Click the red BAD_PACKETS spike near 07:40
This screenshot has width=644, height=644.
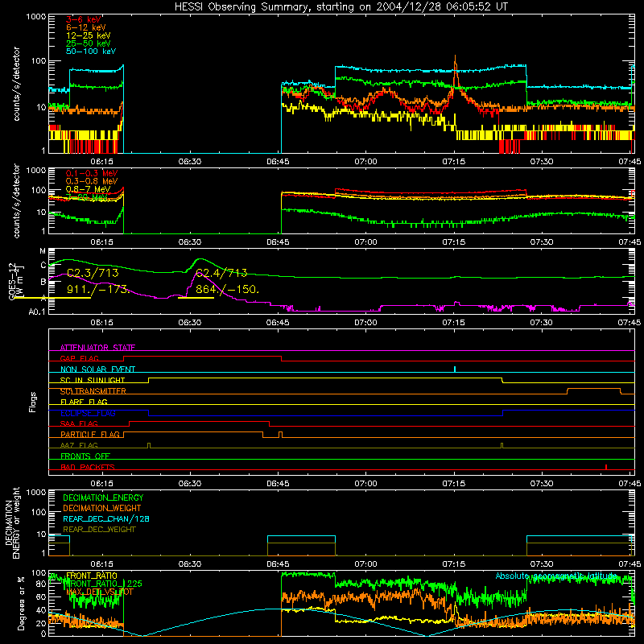[606, 467]
